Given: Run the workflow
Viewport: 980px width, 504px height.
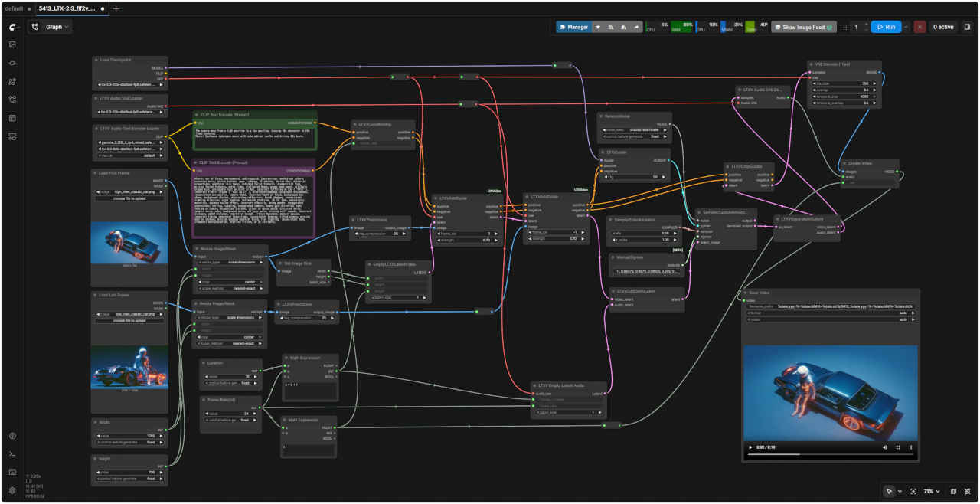Looking at the screenshot, I should [x=885, y=27].
